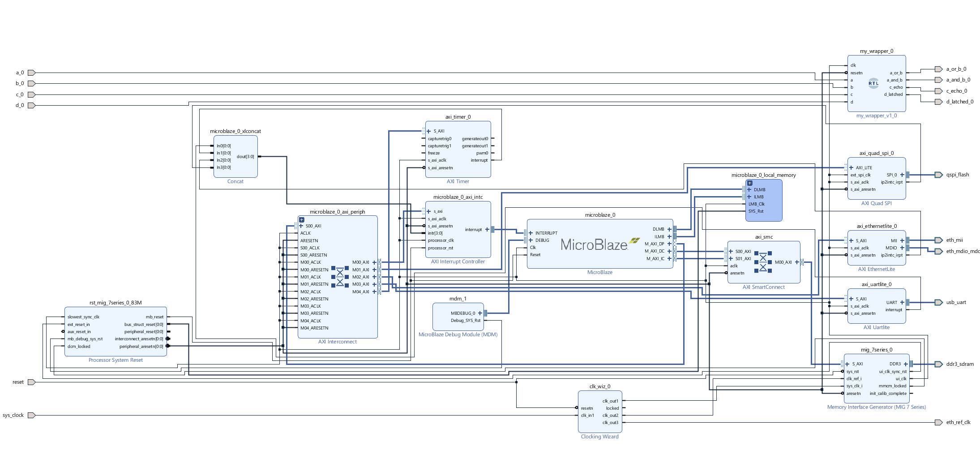
Task: Click the AXI Timer block type label
Action: [458, 181]
